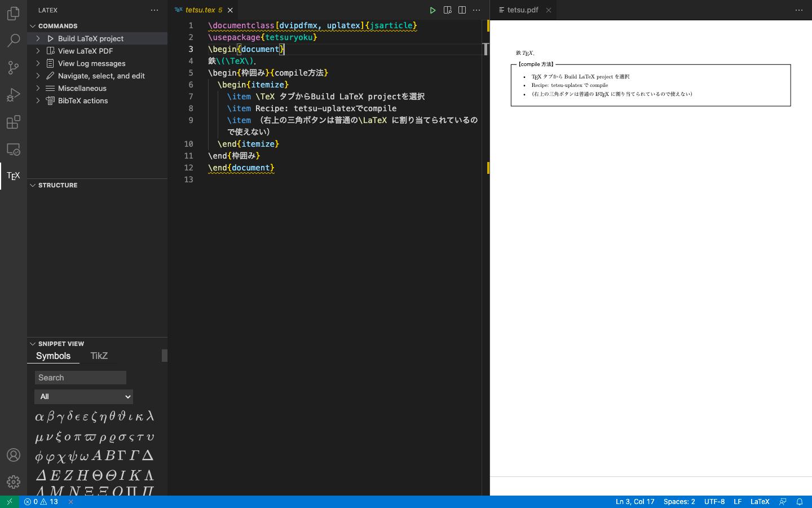Expand BibTeX actions item
This screenshot has height=508, width=812.
click(x=38, y=100)
